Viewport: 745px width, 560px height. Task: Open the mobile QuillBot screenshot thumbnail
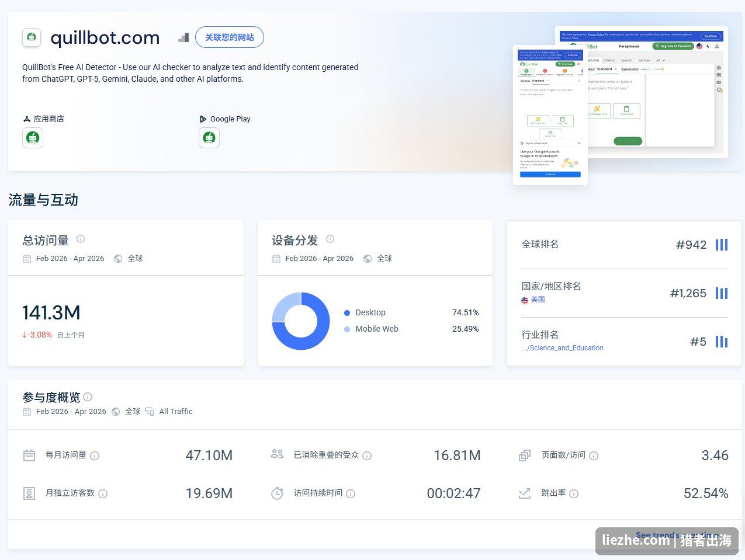click(550, 115)
